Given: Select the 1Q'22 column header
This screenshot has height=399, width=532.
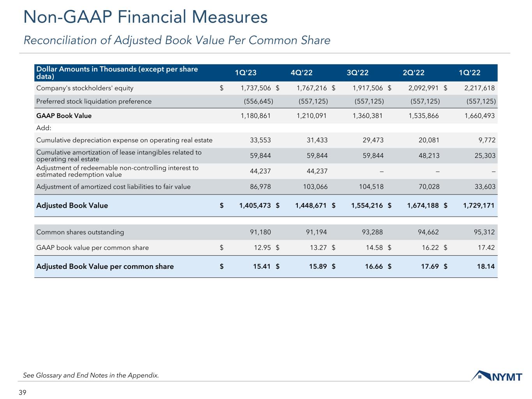Looking at the screenshot, I should pyautogui.click(x=470, y=72).
